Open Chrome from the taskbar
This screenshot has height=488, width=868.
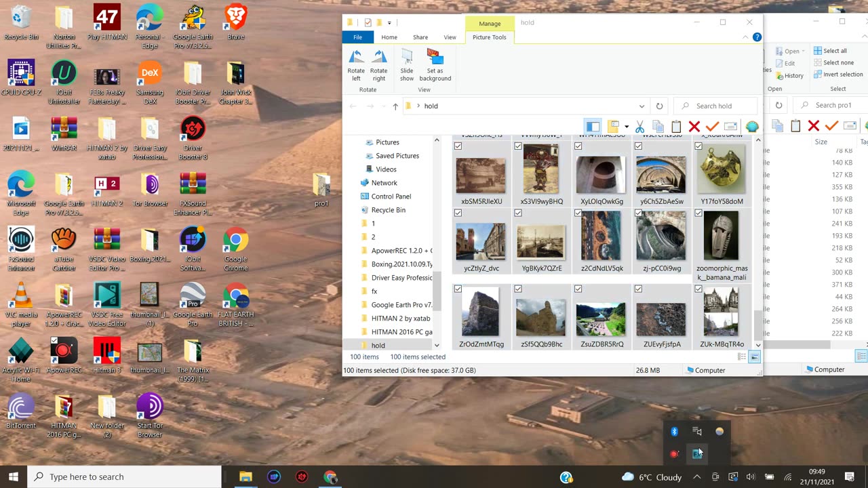(330, 476)
